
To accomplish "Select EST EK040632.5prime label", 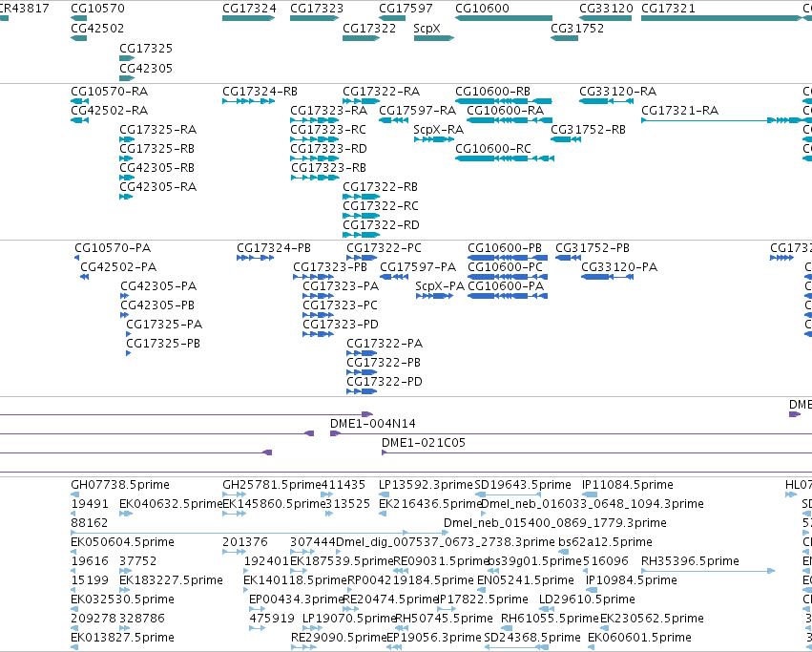I will [x=171, y=504].
